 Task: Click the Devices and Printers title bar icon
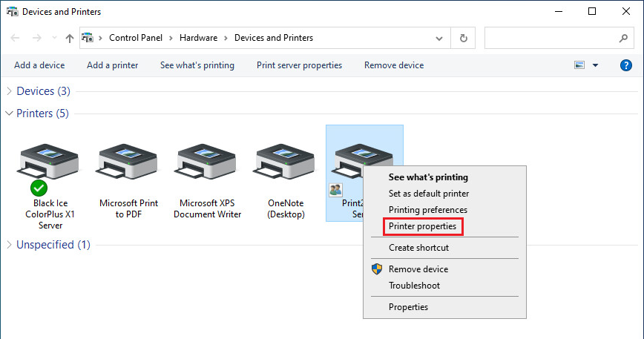[x=13, y=11]
